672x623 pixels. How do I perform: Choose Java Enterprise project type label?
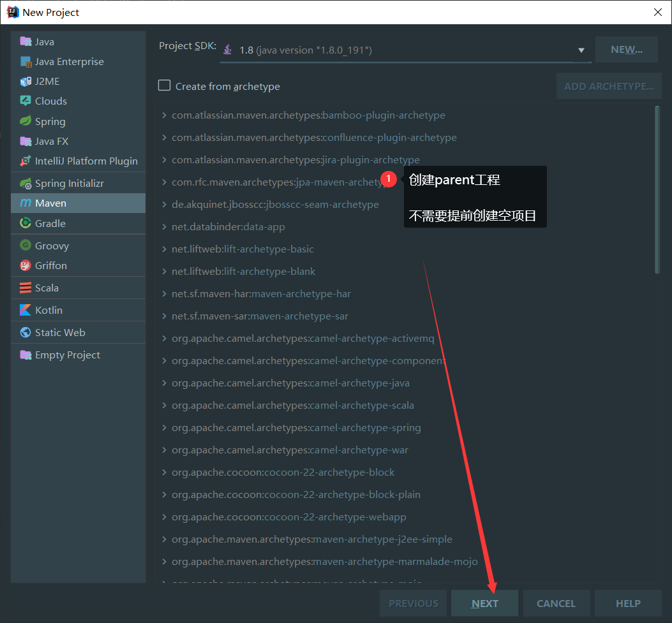click(x=70, y=62)
